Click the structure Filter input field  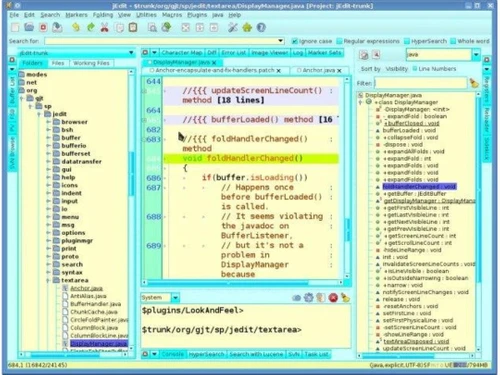click(421, 83)
